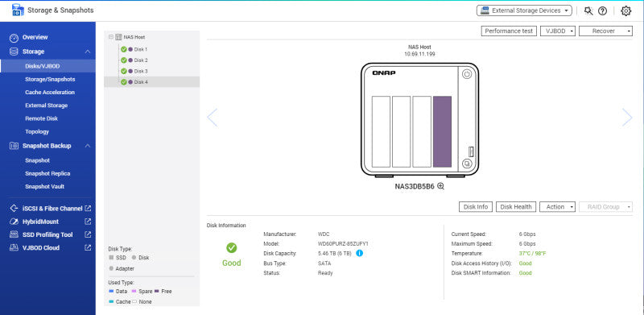Click the Spare used-type pink legend swatch

point(134,292)
